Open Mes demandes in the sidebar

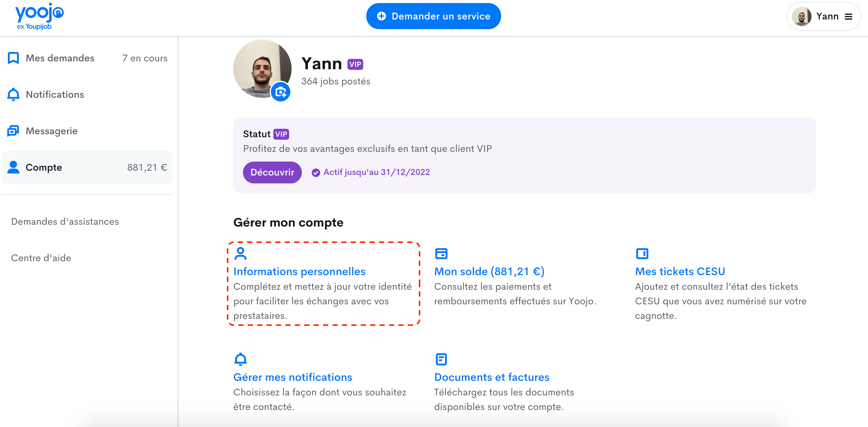(60, 58)
